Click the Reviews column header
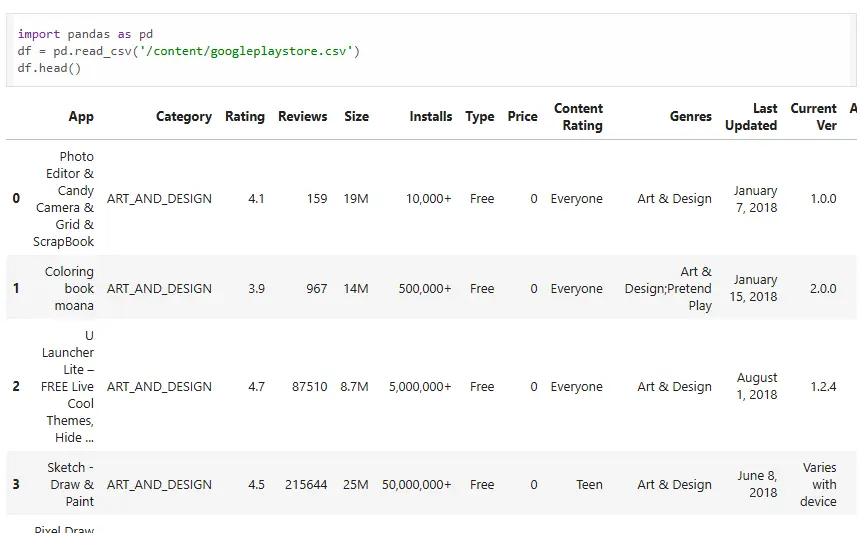The height and width of the screenshot is (533, 863). (302, 117)
